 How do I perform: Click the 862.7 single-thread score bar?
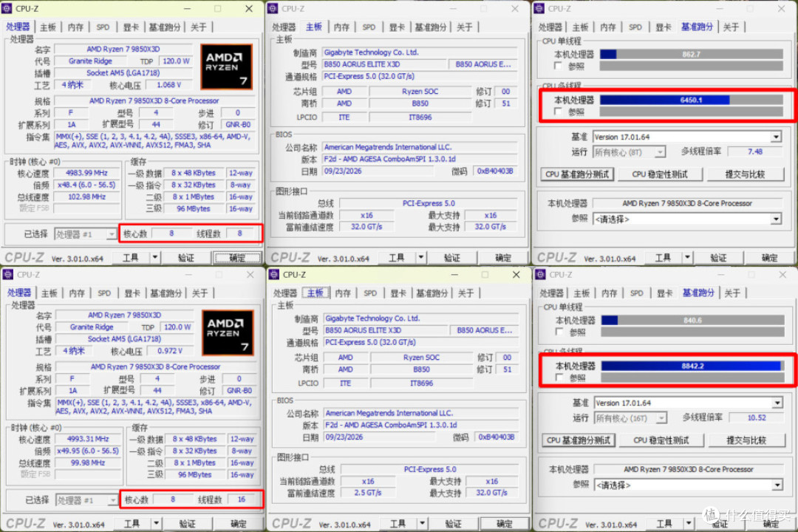tap(691, 55)
